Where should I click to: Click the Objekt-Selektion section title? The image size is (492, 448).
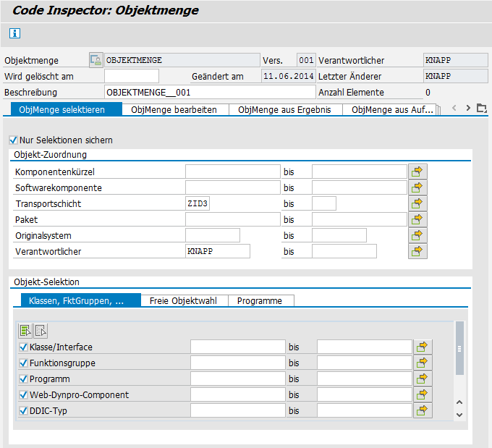click(46, 282)
